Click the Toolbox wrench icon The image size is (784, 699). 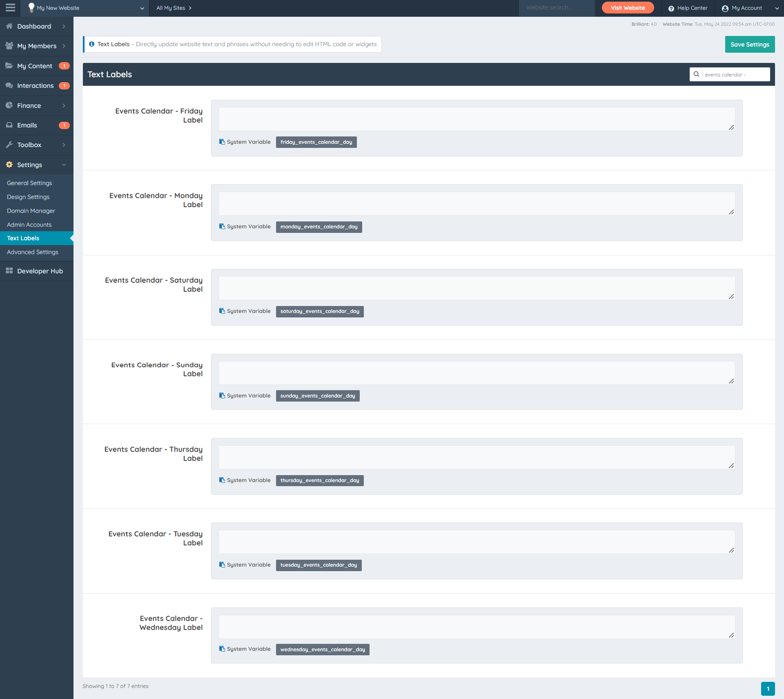point(9,145)
